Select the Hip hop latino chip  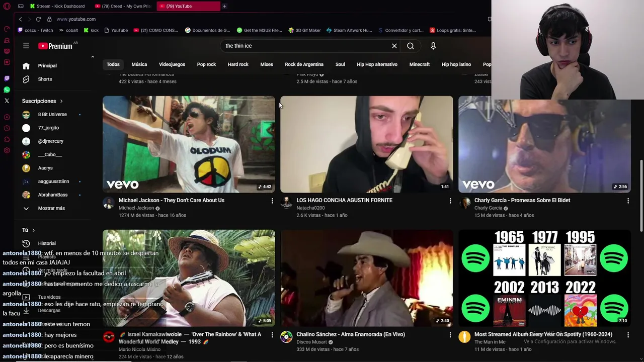456,64
